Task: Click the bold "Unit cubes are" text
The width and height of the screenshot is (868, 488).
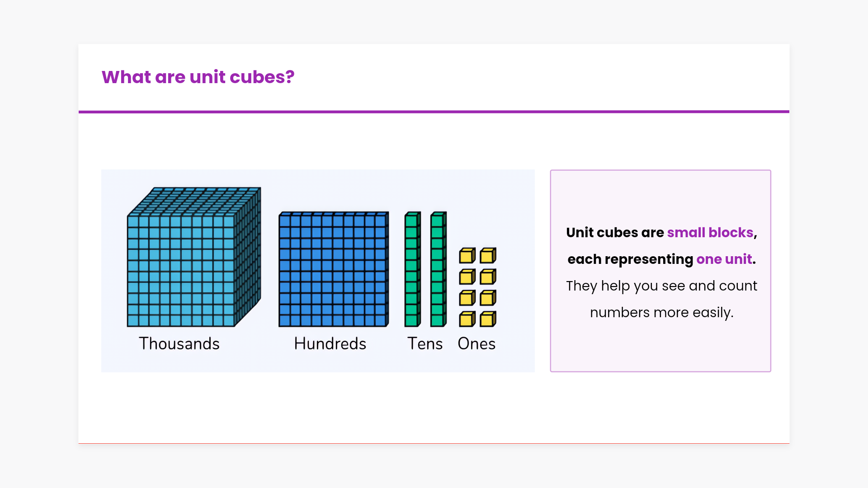Action: 615,232
